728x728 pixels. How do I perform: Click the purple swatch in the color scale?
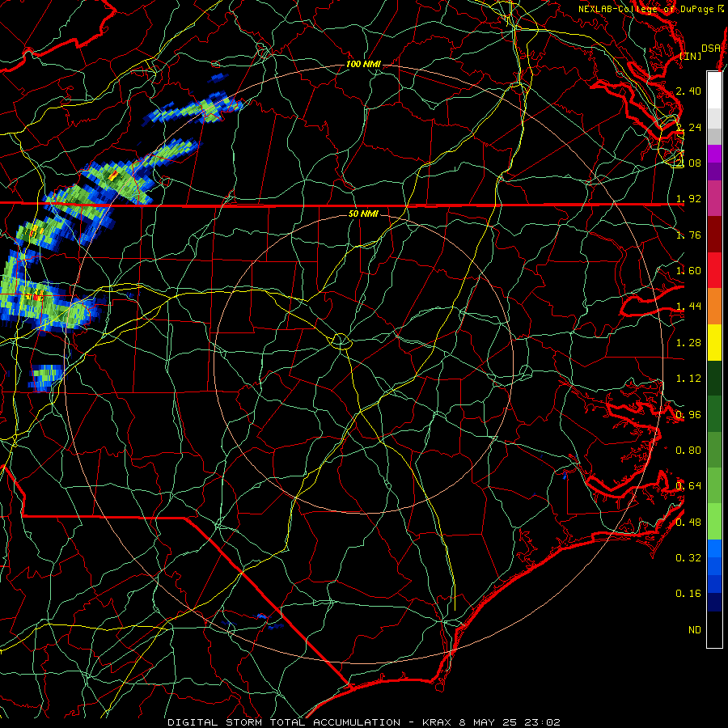714,154
